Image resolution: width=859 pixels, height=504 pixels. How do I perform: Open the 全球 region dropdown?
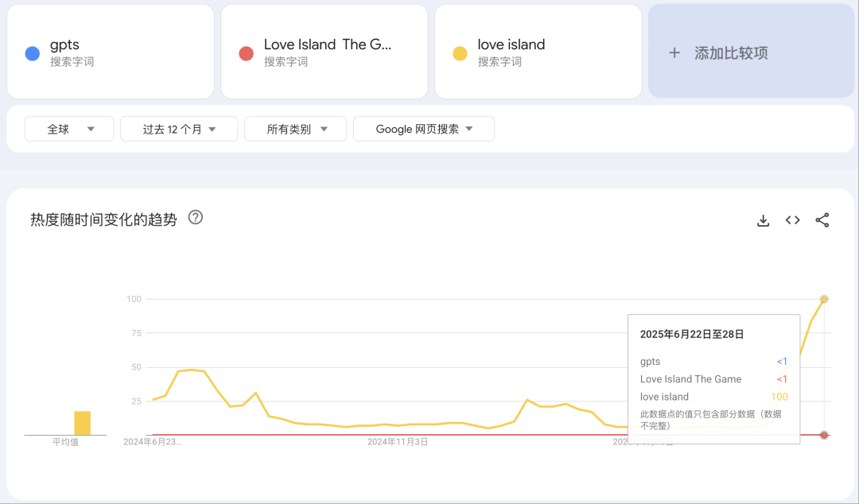click(x=69, y=129)
